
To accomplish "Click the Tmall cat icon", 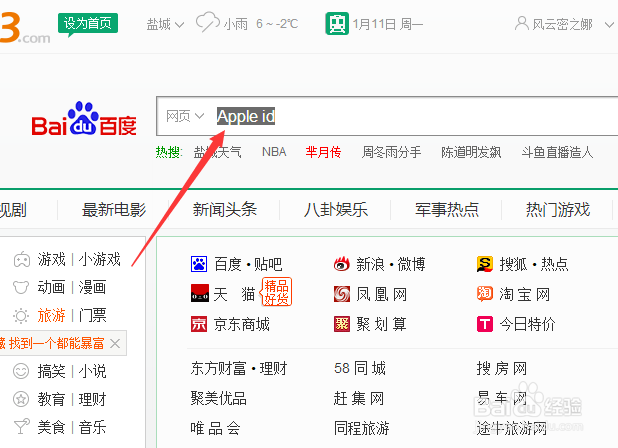I will [200, 293].
